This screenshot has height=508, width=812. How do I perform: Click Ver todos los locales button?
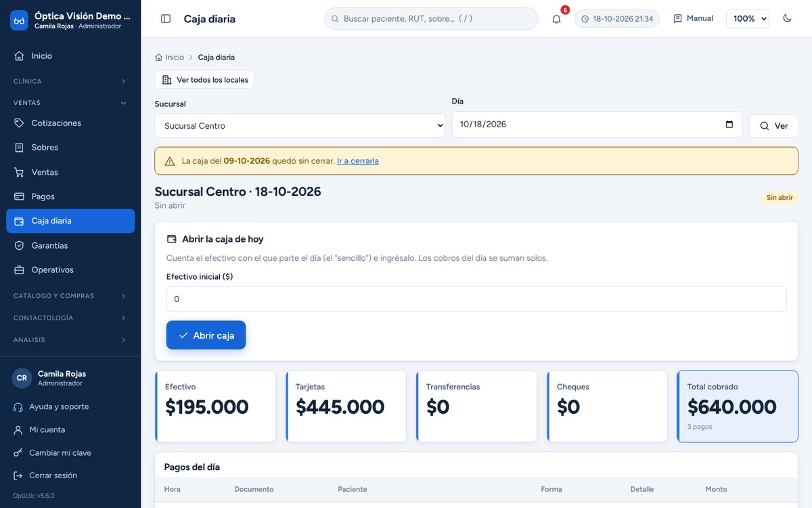pos(204,80)
